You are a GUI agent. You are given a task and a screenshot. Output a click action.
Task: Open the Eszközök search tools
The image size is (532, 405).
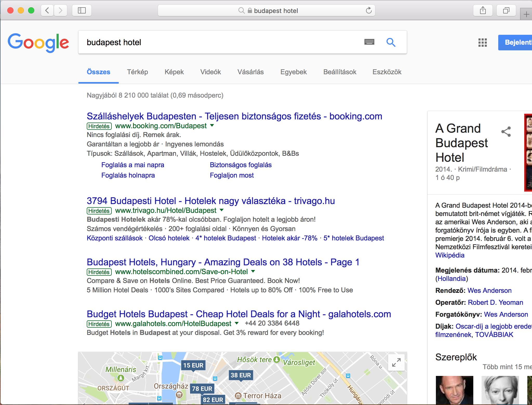point(387,72)
